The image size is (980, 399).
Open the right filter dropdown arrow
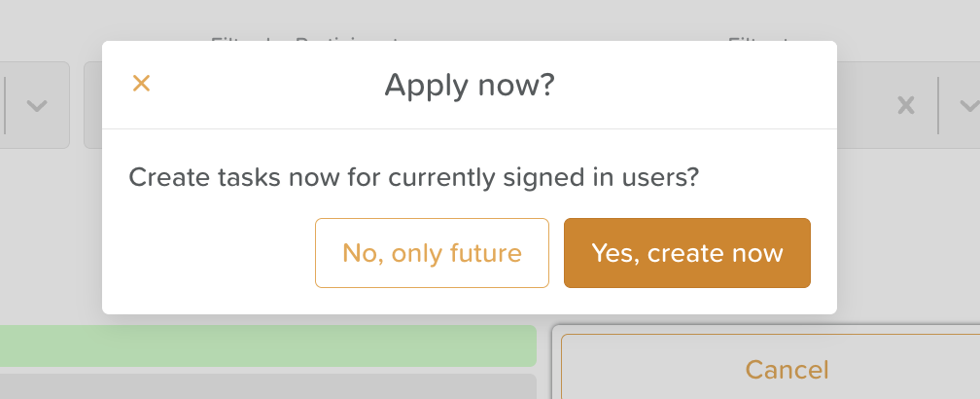point(967,105)
